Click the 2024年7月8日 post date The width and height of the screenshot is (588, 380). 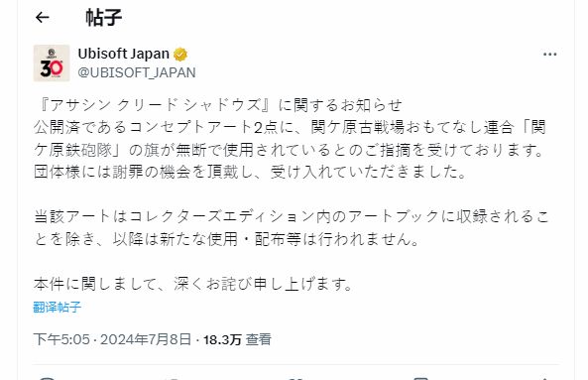pos(146,339)
